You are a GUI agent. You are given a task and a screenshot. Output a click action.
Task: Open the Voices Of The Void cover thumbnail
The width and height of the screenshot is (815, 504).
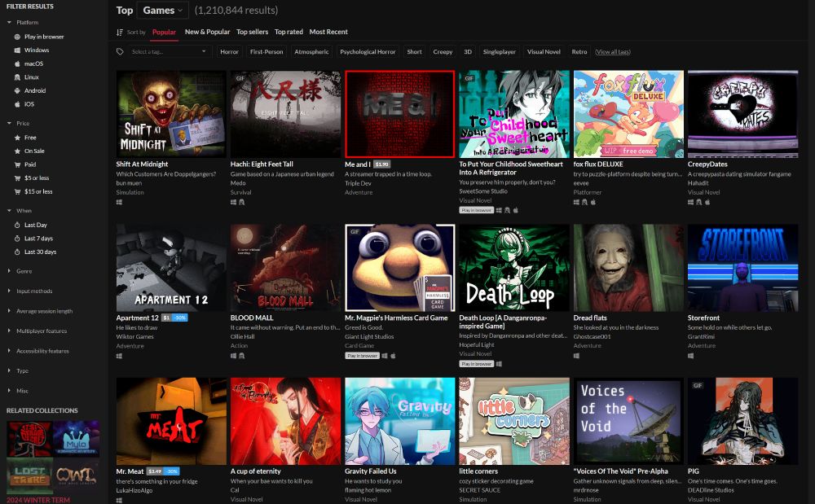(x=628, y=421)
